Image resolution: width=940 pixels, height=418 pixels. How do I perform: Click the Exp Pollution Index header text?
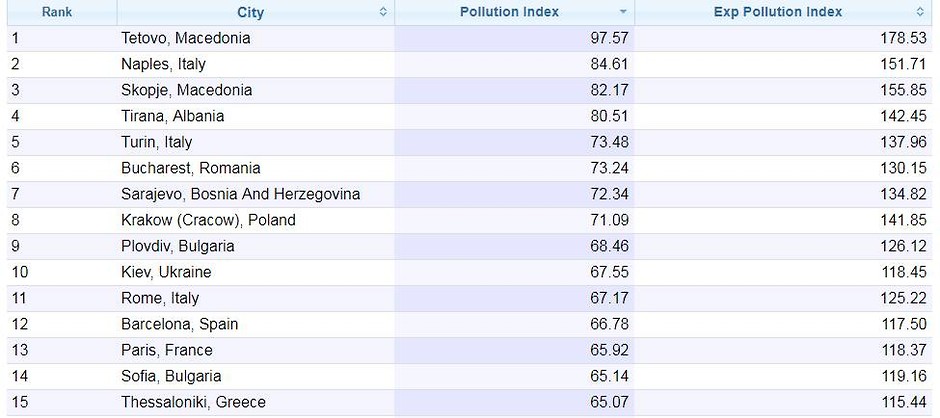(x=777, y=12)
